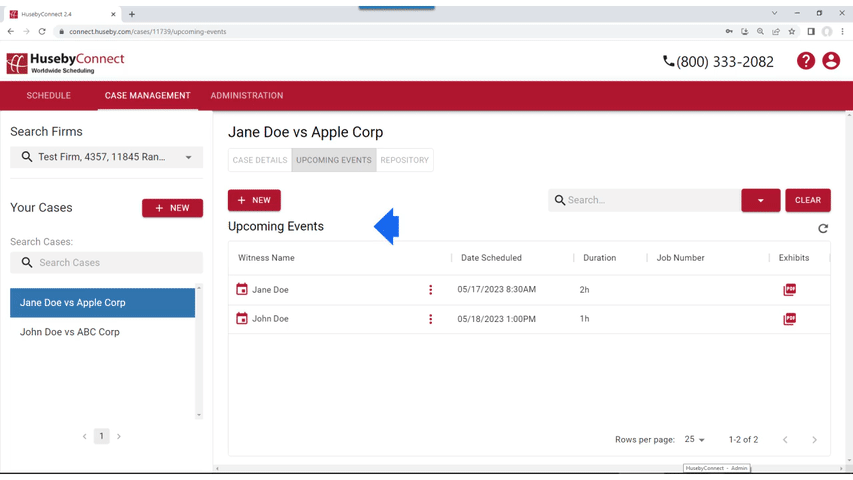Screen dimensions: 853x480
Task: Open browser side panel icon
Action: pyautogui.click(x=811, y=32)
